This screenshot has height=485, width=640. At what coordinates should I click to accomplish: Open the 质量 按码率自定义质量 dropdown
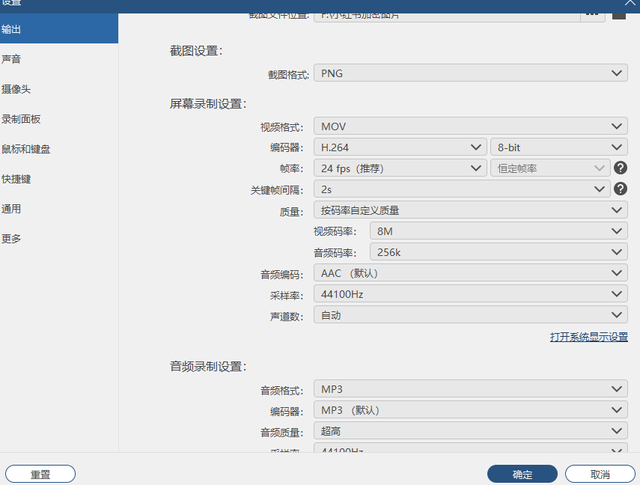(x=470, y=210)
